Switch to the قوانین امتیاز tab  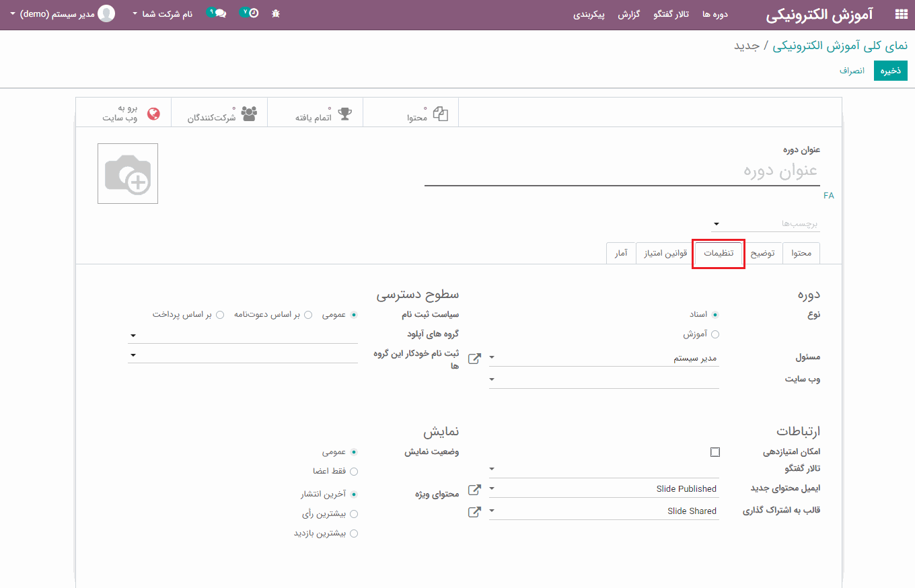point(665,254)
